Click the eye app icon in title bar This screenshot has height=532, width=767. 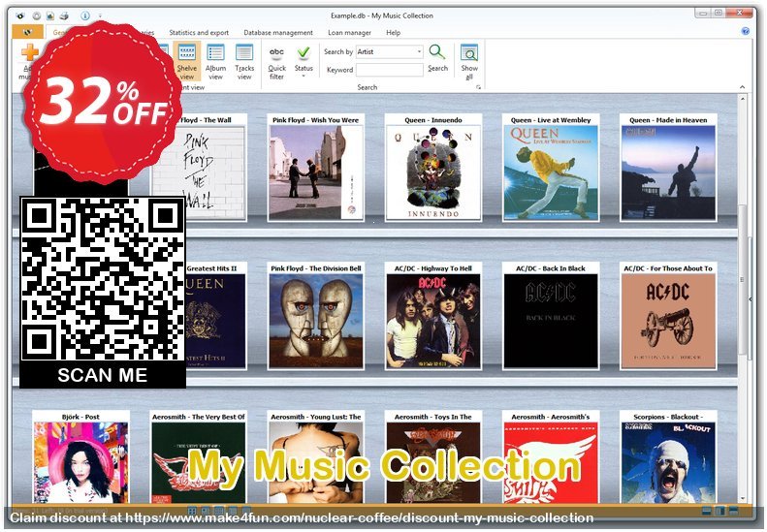point(20,16)
